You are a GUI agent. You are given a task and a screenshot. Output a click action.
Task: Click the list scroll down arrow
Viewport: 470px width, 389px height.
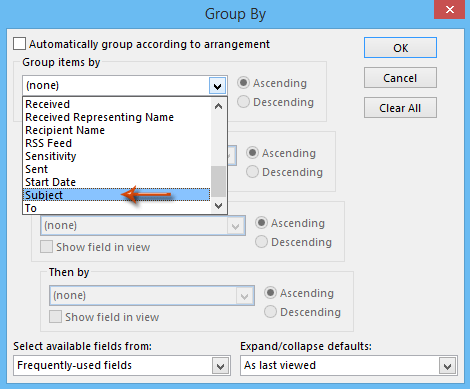[x=218, y=206]
